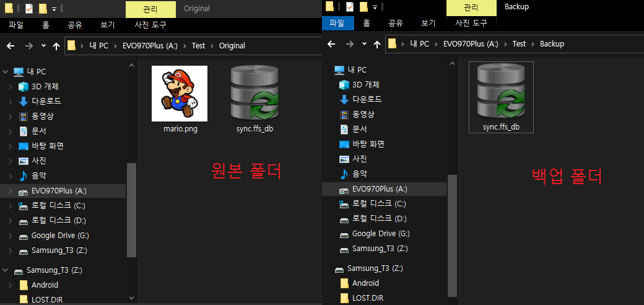Expand 3D 개체 node in Original window
This screenshot has height=305, width=644.
point(11,87)
